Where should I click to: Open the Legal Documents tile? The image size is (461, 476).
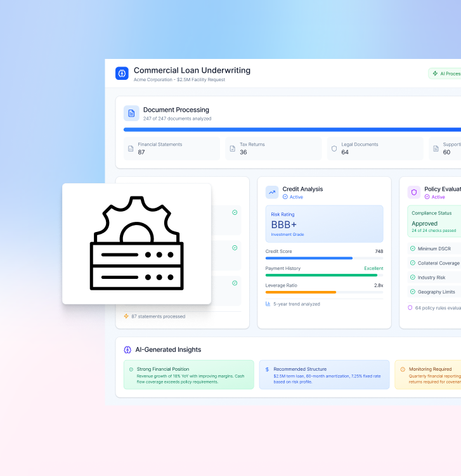click(375, 148)
